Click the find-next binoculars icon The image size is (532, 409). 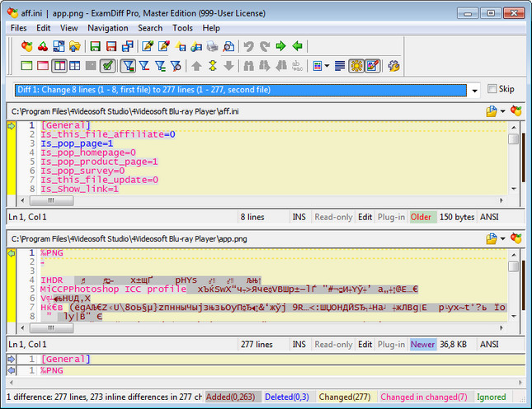pyautogui.click(x=265, y=66)
